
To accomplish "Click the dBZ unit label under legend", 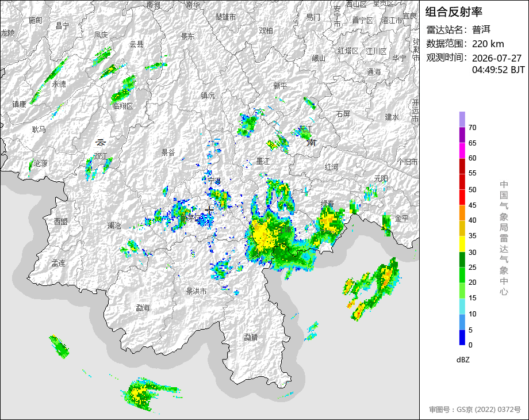I will click(x=463, y=360).
